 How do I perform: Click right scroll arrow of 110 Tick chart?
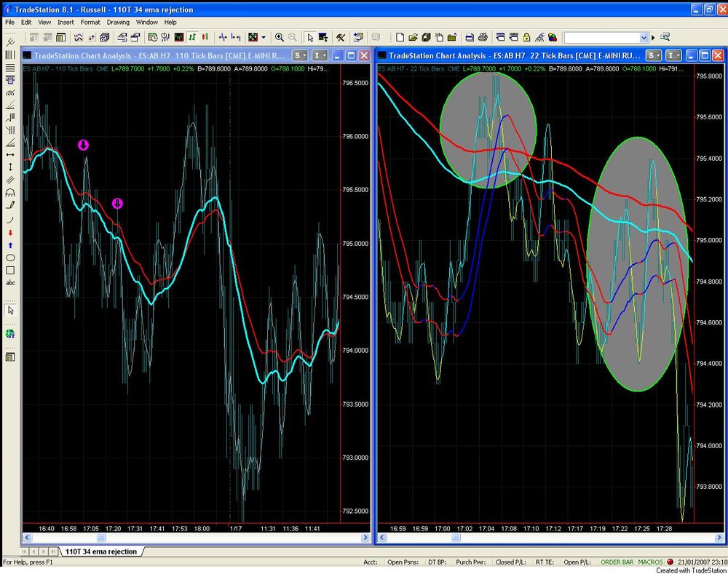coord(365,538)
